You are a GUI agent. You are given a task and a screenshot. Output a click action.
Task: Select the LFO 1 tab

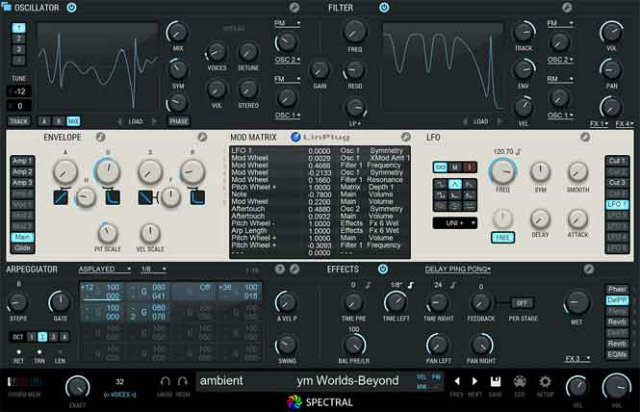617,204
